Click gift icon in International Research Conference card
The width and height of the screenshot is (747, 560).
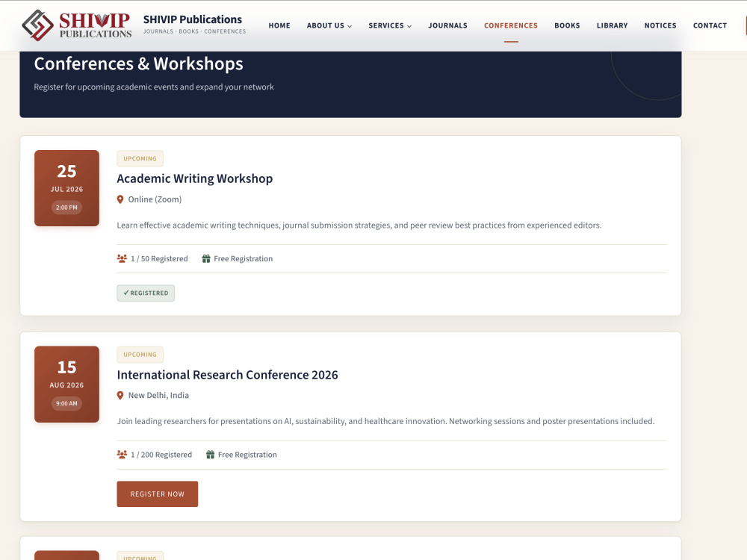[210, 455]
